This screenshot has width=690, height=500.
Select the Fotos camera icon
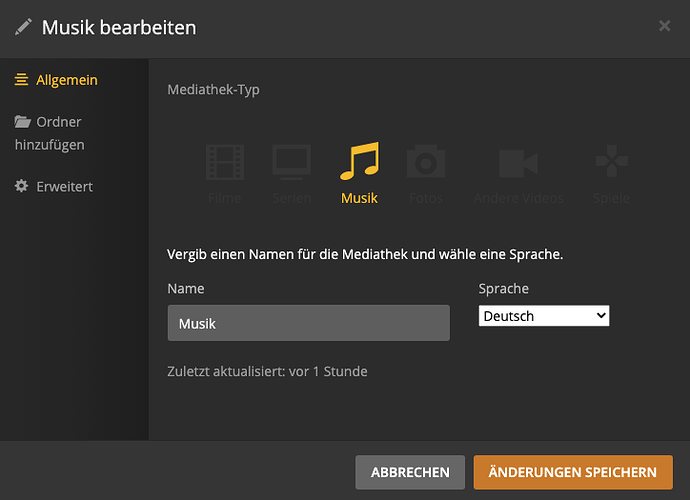click(426, 163)
